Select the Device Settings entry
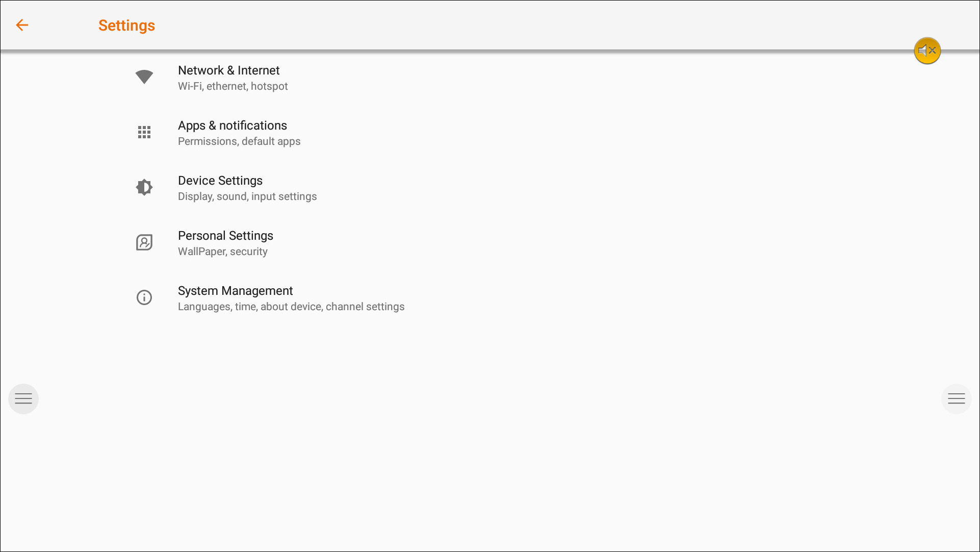Screen dimensions: 980x552 coord(220,181)
